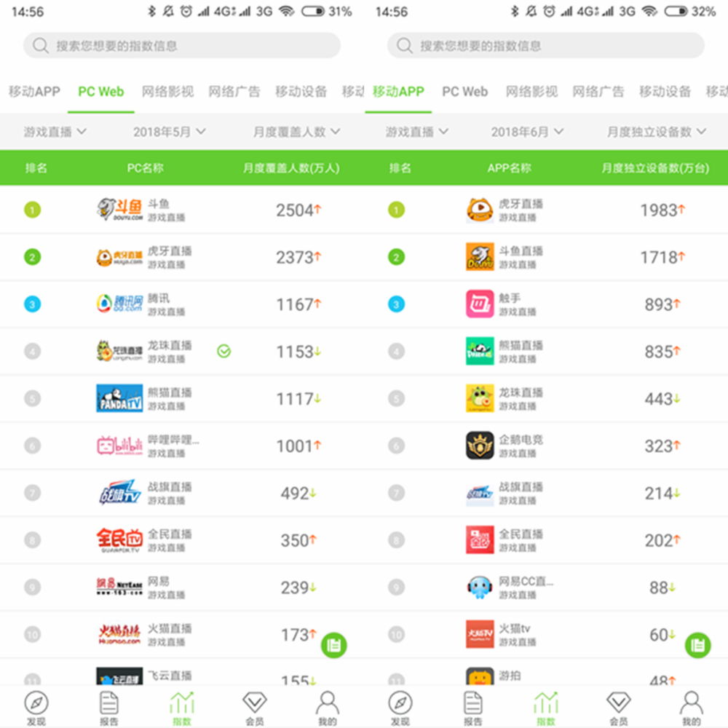Tap value 2373 for 虎牙直播 PC
The image size is (728, 728).
tap(295, 257)
